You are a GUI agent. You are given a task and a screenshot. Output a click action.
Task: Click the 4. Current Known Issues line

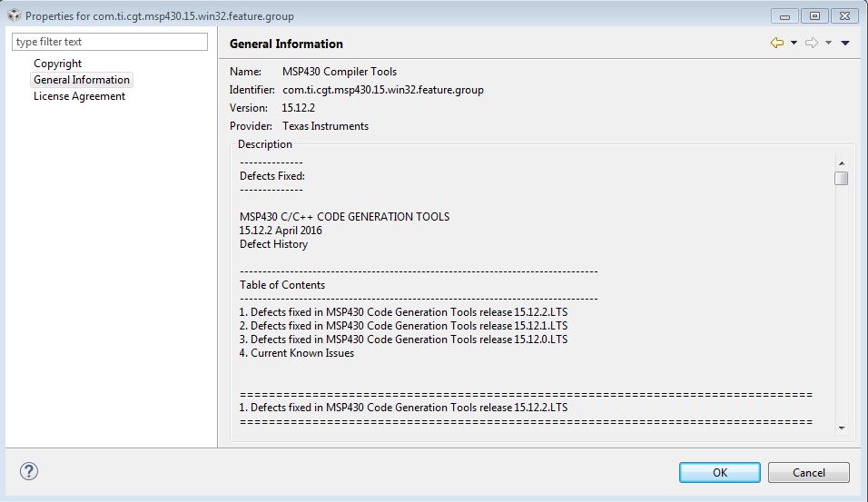coord(297,353)
